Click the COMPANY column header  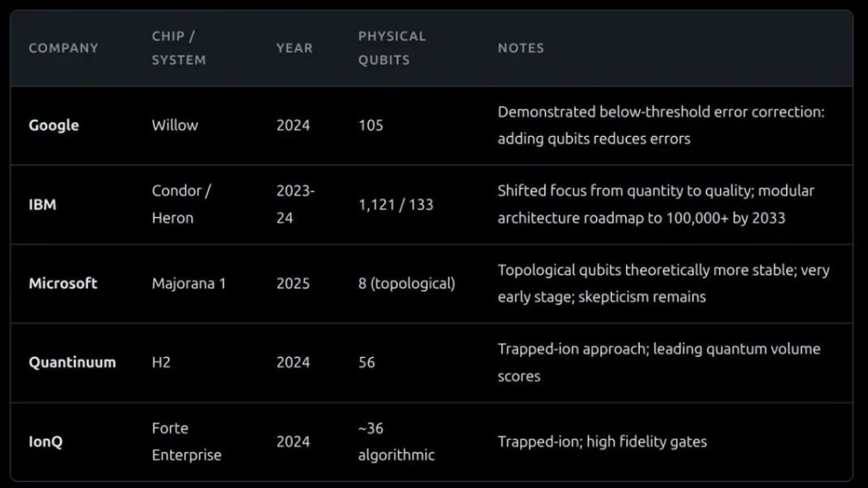click(64, 48)
